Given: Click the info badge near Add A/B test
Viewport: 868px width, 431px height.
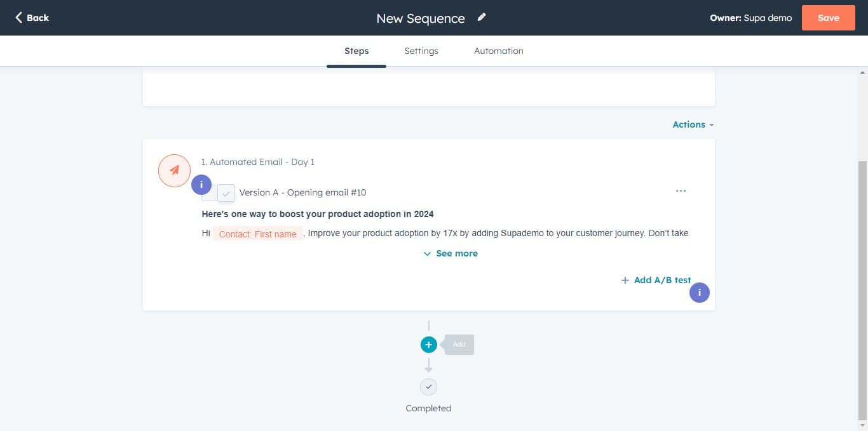Looking at the screenshot, I should [700, 293].
